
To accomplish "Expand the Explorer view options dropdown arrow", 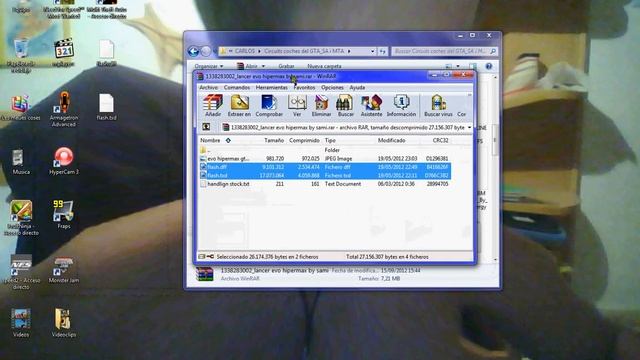I will (x=458, y=66).
